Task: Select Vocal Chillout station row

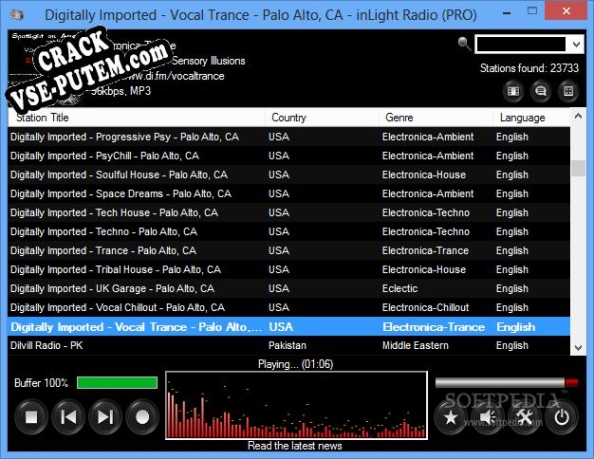Action: [289, 307]
